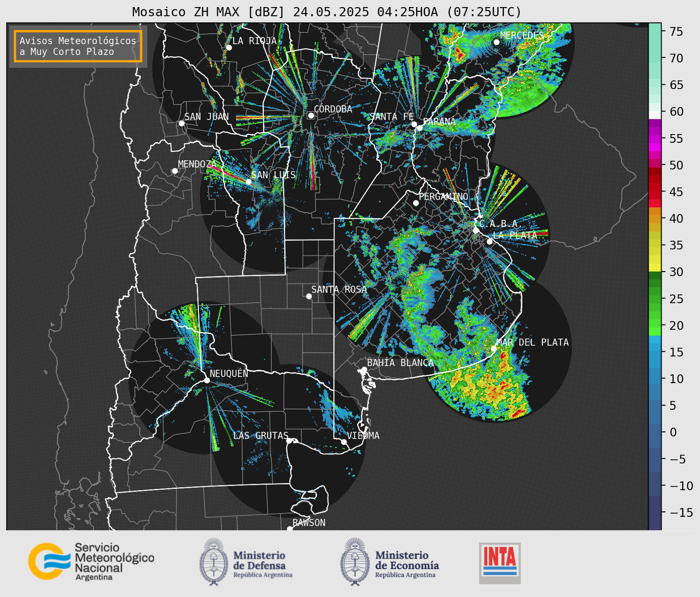The width and height of the screenshot is (700, 597).
Task: Click the 60 dBZ white color band
Action: coord(655,115)
